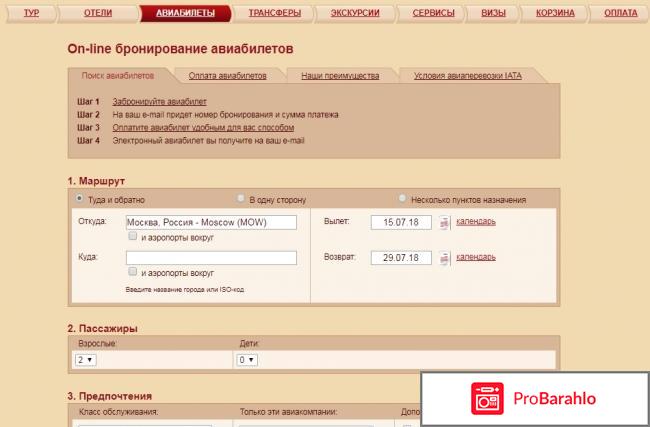Follow the Забронируйте авиабилет link
Screen dimensions: 650x427
(x=159, y=102)
